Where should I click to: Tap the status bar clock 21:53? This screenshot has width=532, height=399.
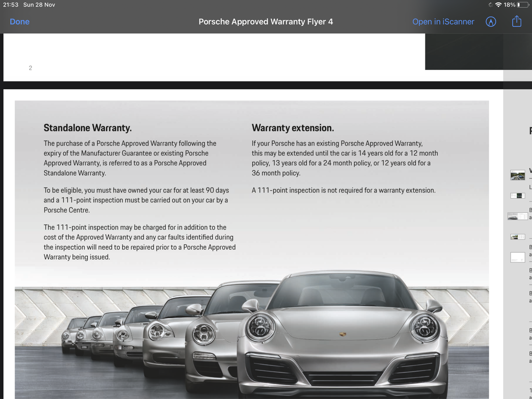click(10, 5)
